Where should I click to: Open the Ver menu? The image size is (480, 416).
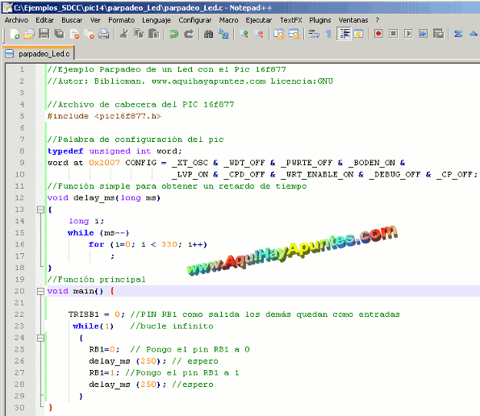point(95,20)
